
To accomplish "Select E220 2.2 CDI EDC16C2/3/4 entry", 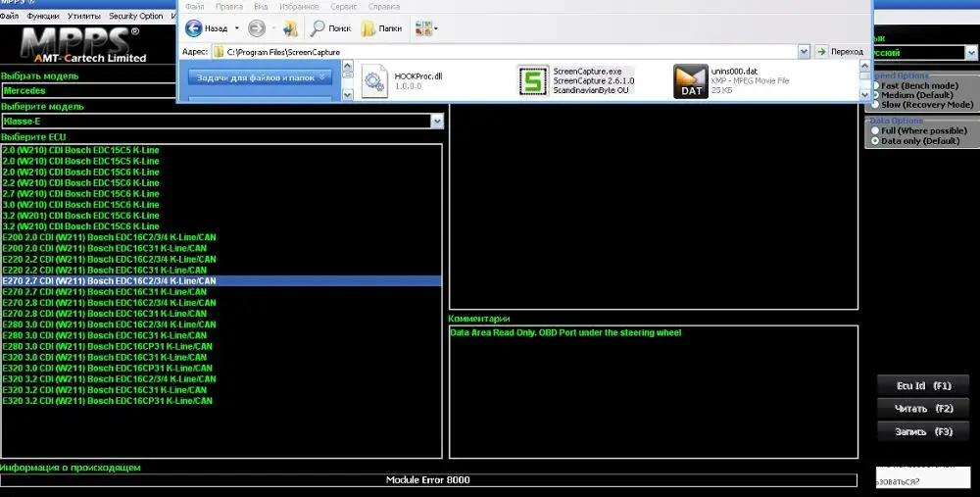I will 110,259.
